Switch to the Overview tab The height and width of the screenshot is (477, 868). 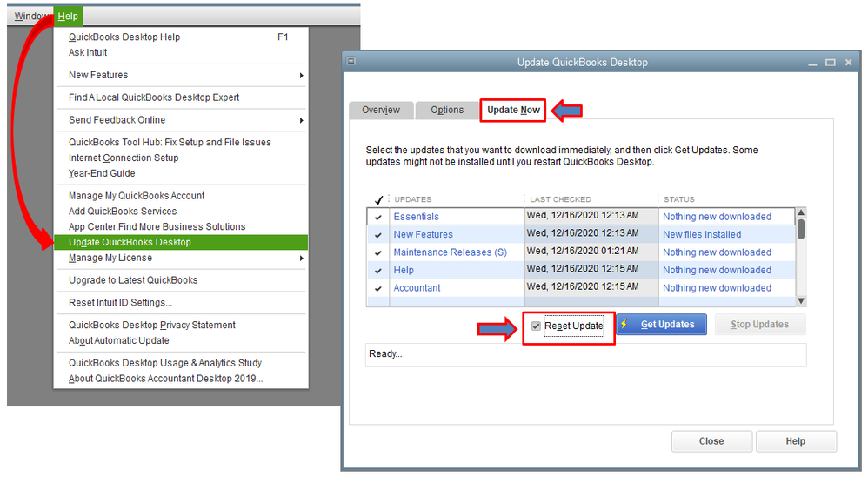(x=382, y=110)
